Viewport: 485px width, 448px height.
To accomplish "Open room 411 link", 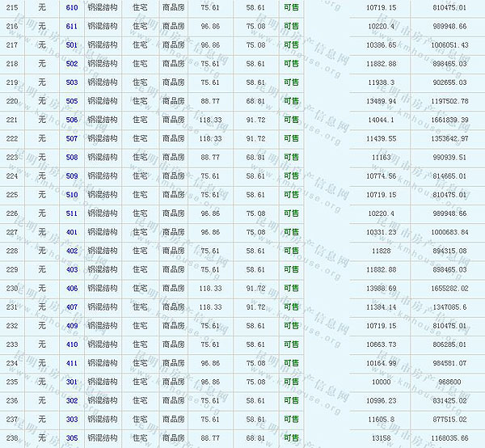I will [x=72, y=363].
